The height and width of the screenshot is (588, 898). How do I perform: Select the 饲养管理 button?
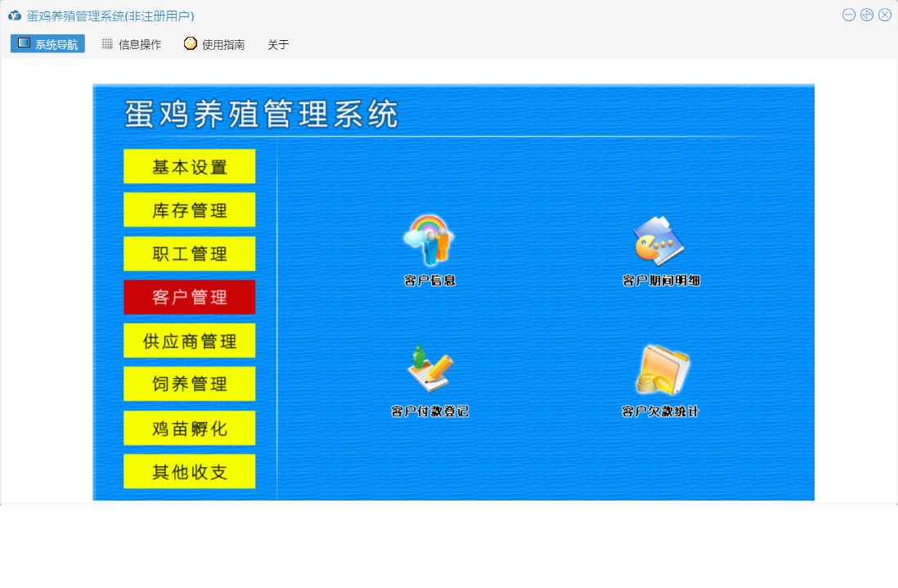[x=190, y=384]
